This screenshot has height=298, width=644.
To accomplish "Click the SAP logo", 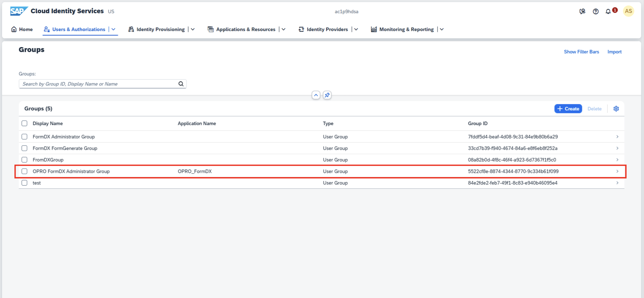I will (18, 11).
